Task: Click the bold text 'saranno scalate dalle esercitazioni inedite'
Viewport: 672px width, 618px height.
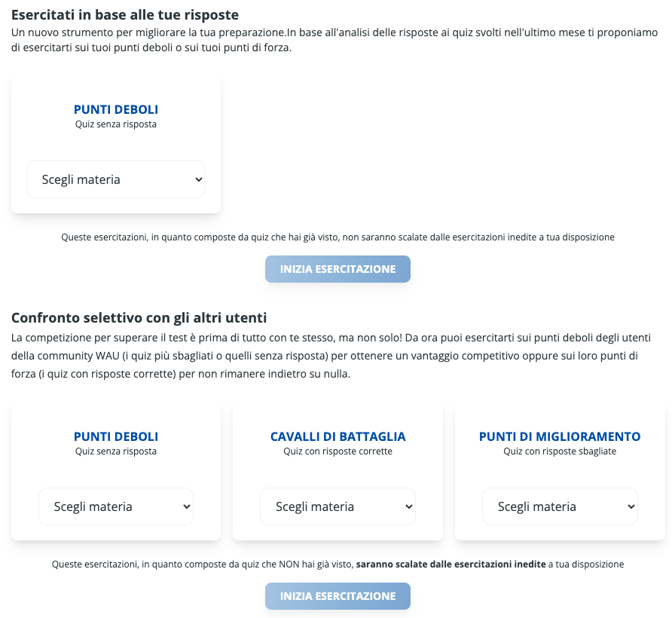Action: tap(451, 564)
